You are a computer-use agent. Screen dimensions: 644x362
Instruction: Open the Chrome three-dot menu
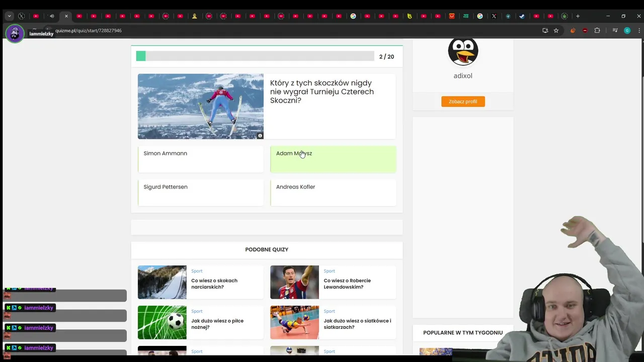639,31
